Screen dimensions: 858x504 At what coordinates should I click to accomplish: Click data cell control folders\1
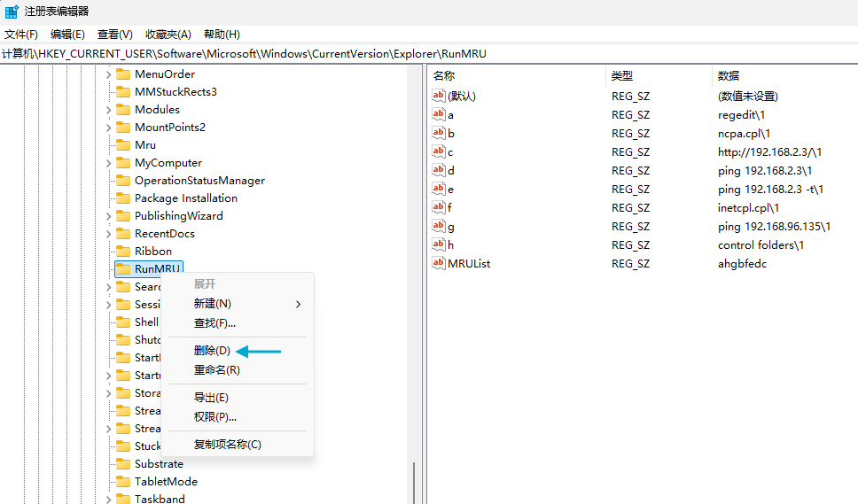(761, 244)
